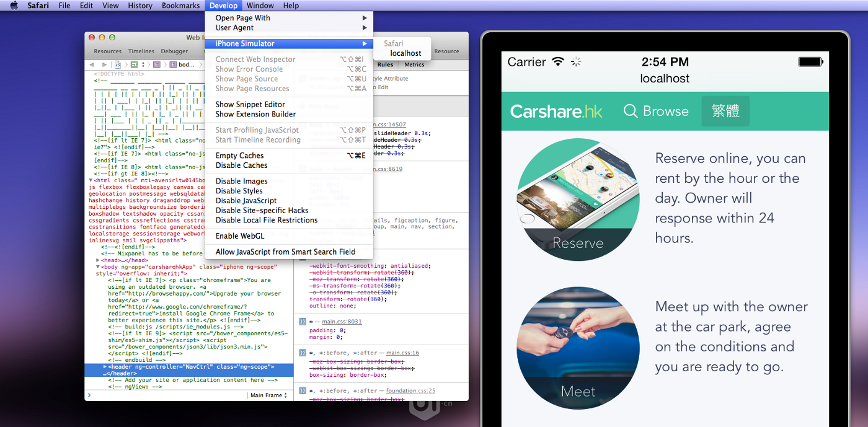The image size is (868, 427).
Task: Toggle Disable JavaScript
Action: [x=289, y=201]
